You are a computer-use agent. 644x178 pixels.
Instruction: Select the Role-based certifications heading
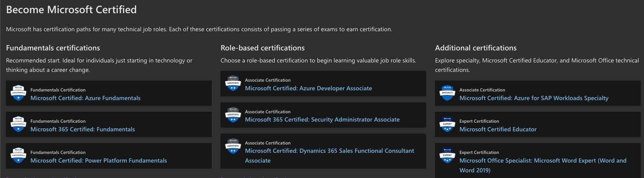point(262,48)
